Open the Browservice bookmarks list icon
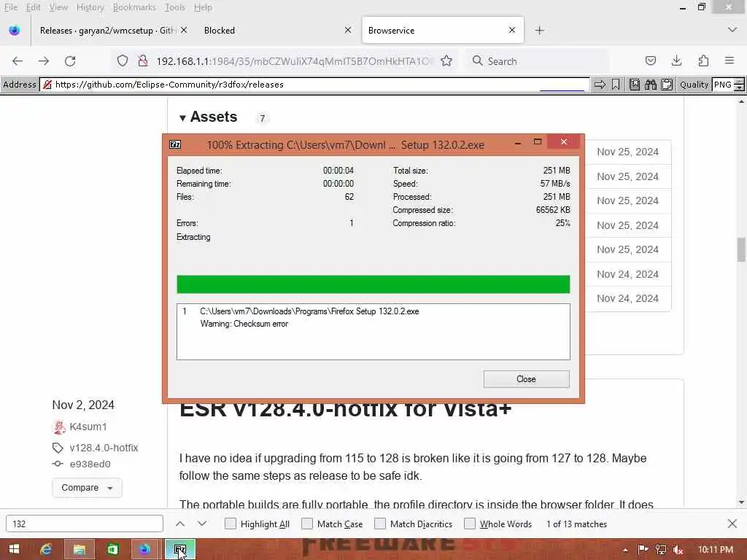The image size is (747, 560). click(x=635, y=85)
